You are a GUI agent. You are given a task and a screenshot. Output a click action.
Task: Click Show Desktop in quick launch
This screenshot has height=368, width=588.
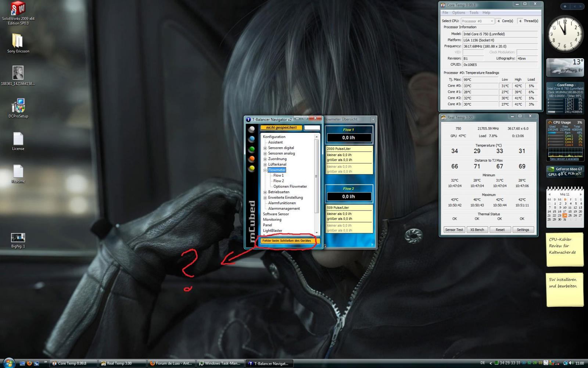pos(22,363)
